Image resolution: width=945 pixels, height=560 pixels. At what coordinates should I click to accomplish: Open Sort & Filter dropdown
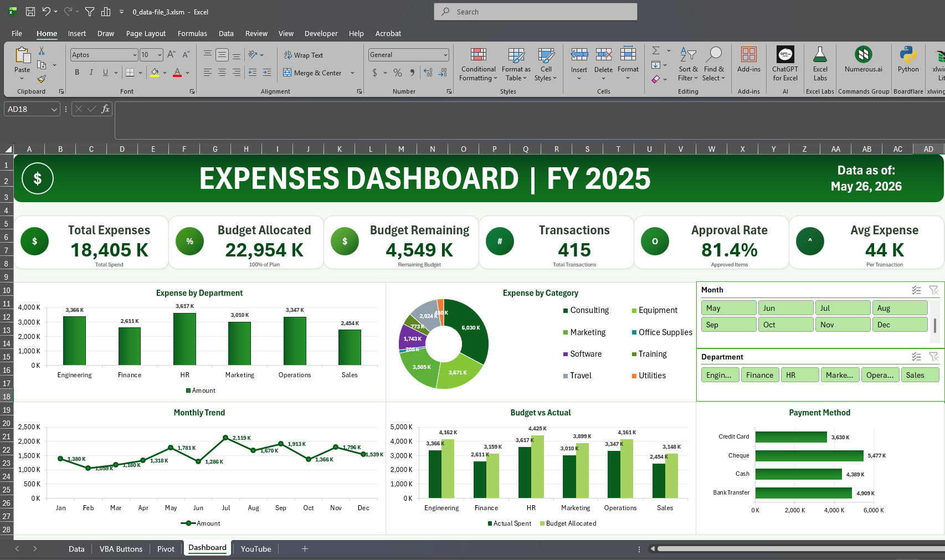(688, 65)
